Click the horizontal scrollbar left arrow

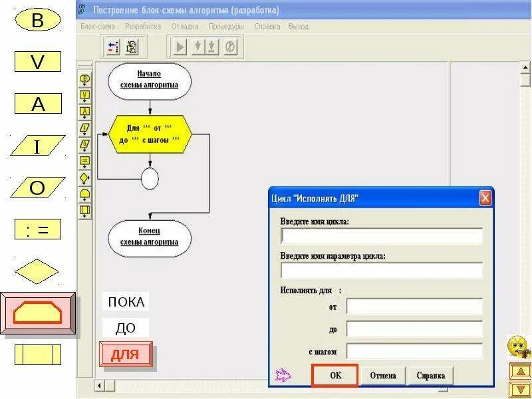100,386
